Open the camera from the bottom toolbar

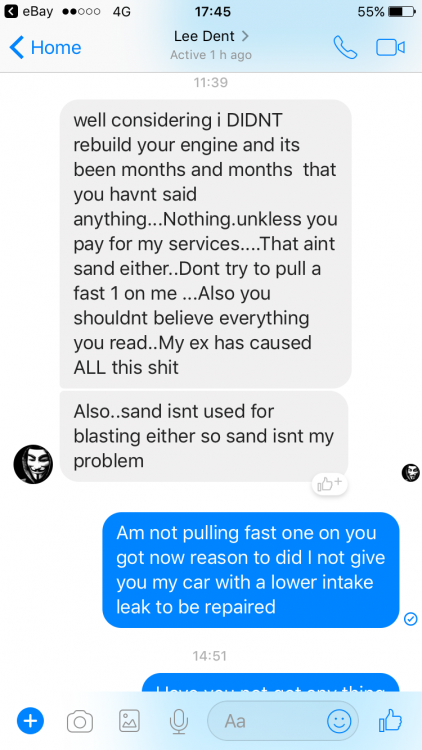point(80,721)
